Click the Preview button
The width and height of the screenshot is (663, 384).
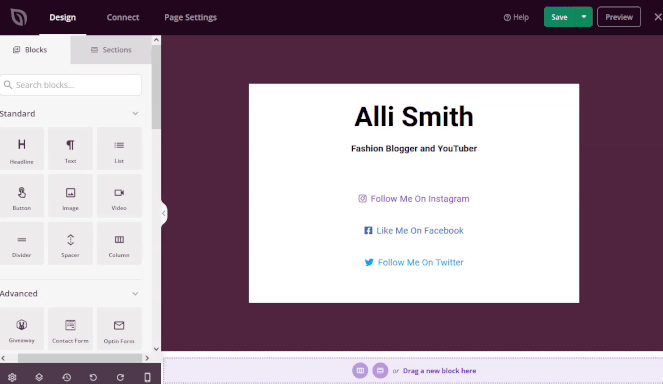pos(619,17)
